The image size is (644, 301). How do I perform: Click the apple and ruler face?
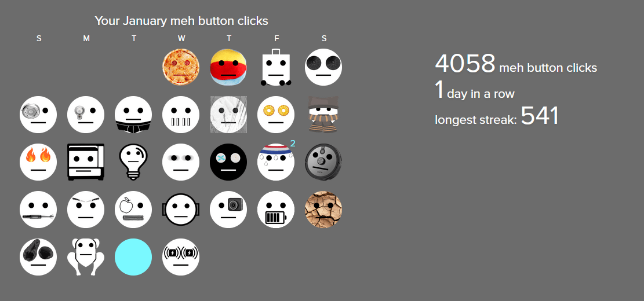[133, 210]
